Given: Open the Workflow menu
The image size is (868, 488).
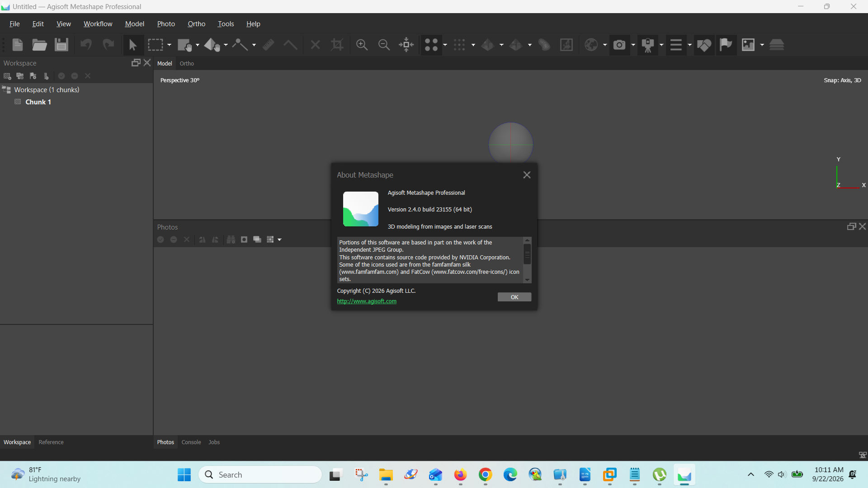Looking at the screenshot, I should [98, 24].
